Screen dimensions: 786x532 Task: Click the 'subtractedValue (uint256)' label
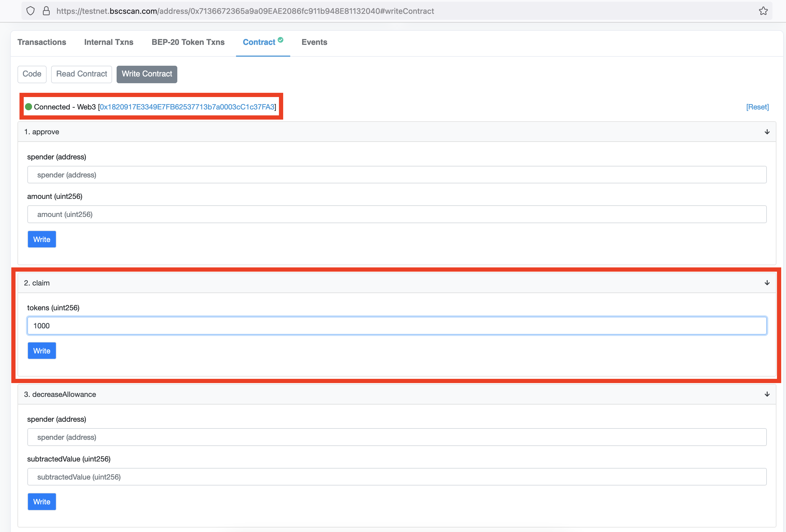[69, 459]
